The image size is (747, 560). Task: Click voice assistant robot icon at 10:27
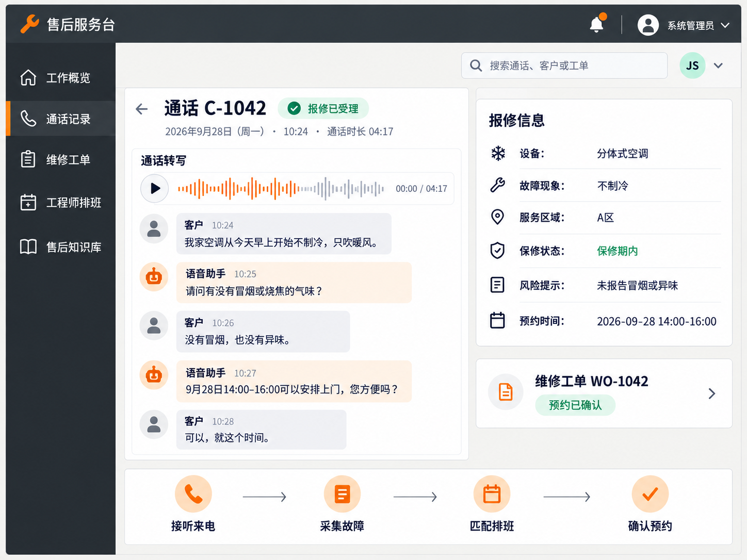154,375
